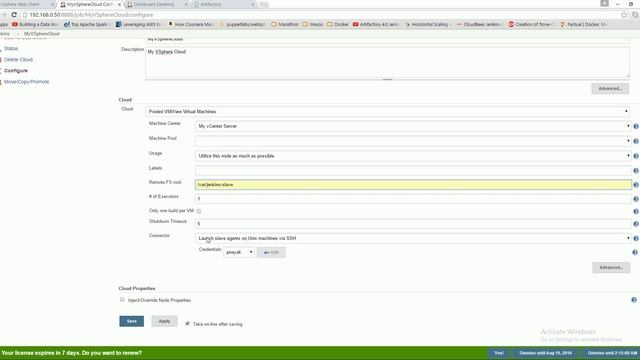Open help for Shutdown Timeout
This screenshot has height=360, width=640.
tap(636, 224)
